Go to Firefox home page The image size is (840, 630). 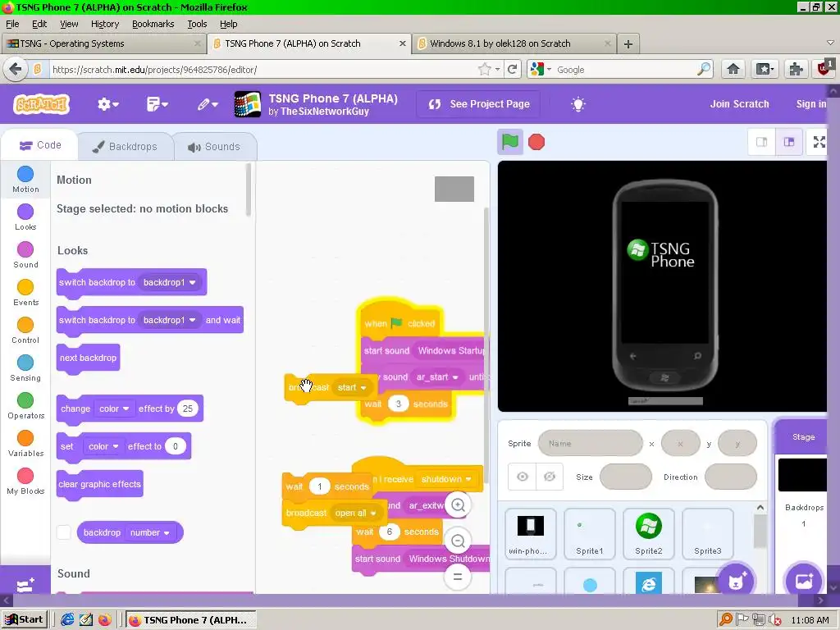(733, 69)
